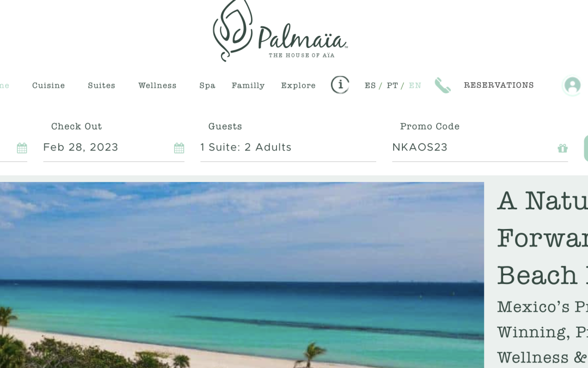The width and height of the screenshot is (588, 368).
Task: Go to the Suites menu item
Action: (101, 86)
